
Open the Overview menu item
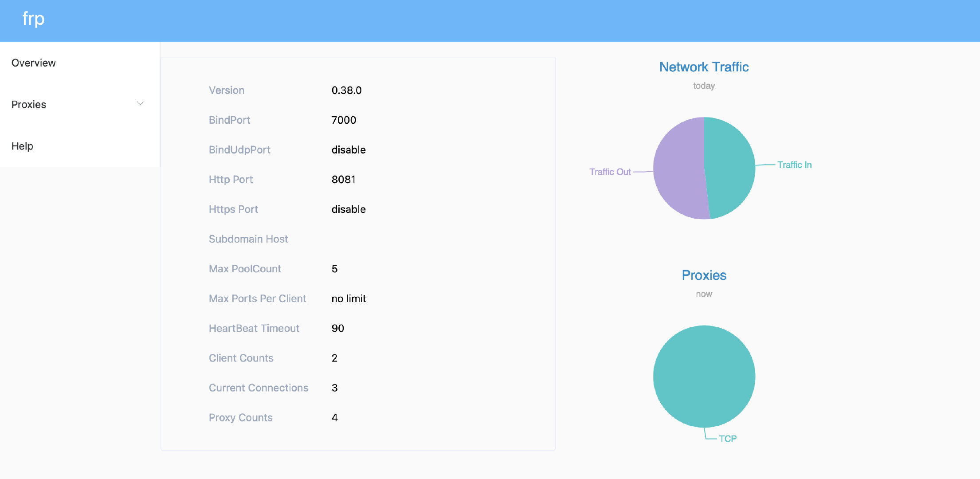click(80, 63)
